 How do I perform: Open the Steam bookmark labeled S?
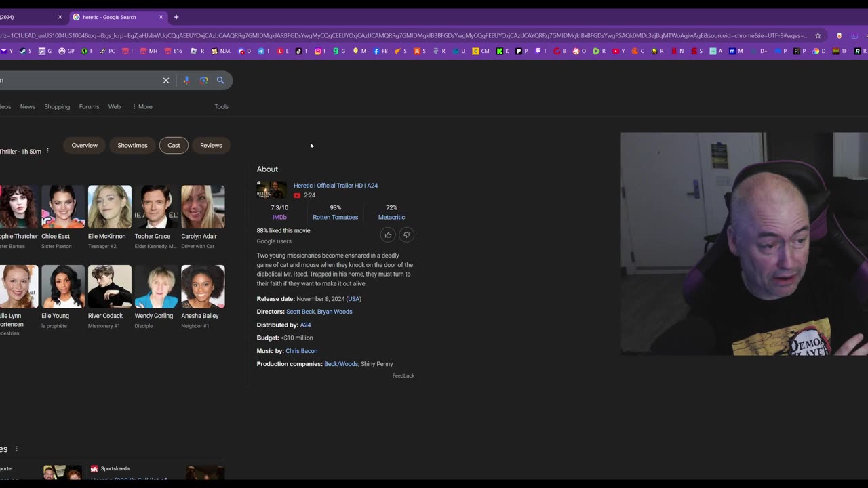[26, 51]
